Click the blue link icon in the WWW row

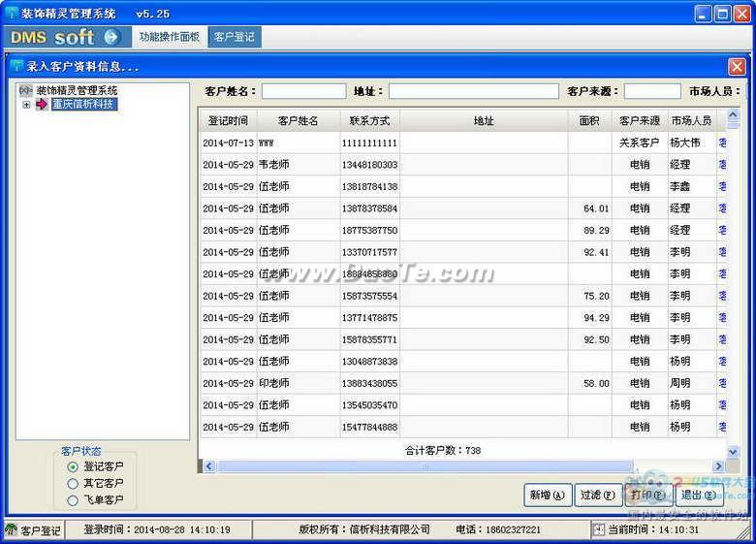point(722,143)
